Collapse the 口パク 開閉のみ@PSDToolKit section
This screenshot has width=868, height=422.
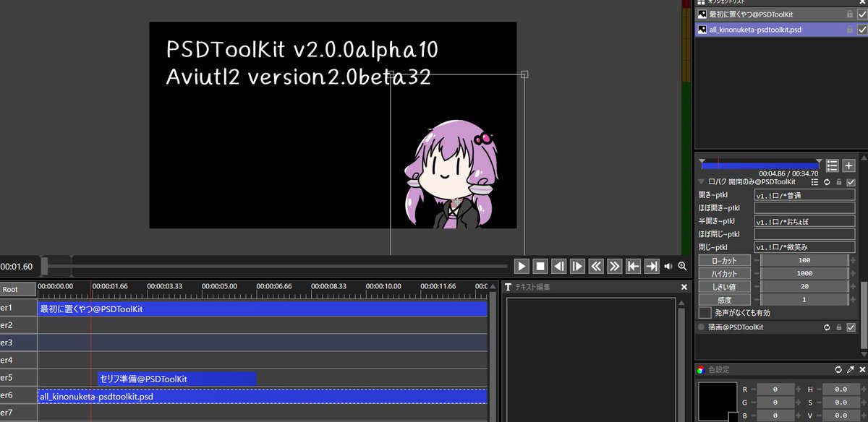click(x=702, y=182)
